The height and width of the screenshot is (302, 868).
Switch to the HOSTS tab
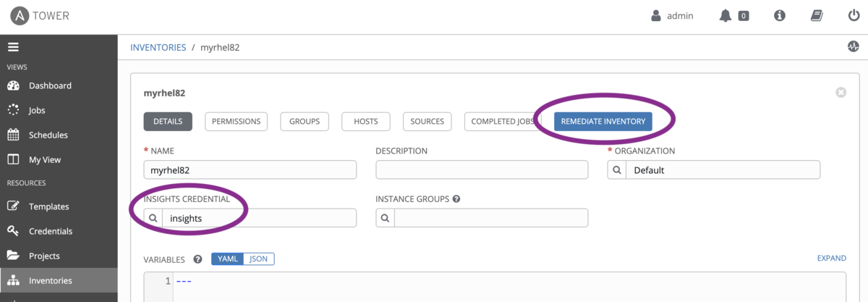(366, 122)
